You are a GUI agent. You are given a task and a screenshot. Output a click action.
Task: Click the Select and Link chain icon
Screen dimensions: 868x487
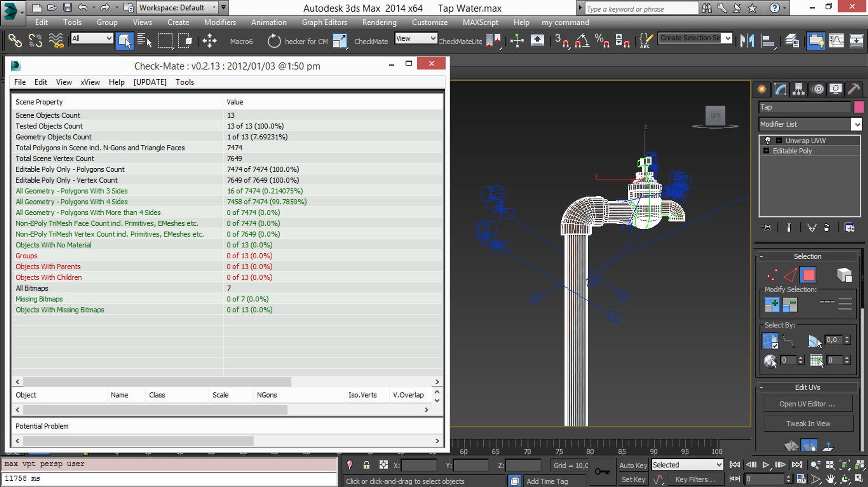pos(15,41)
